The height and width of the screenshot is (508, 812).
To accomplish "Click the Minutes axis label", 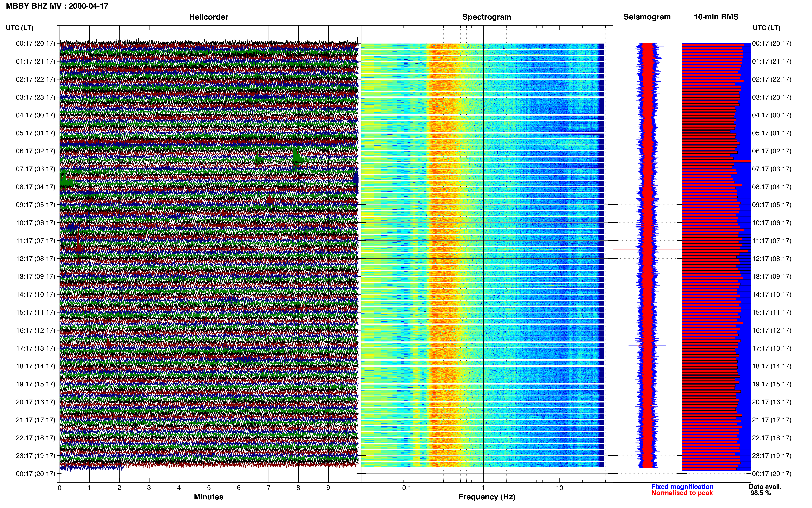I will tap(209, 497).
